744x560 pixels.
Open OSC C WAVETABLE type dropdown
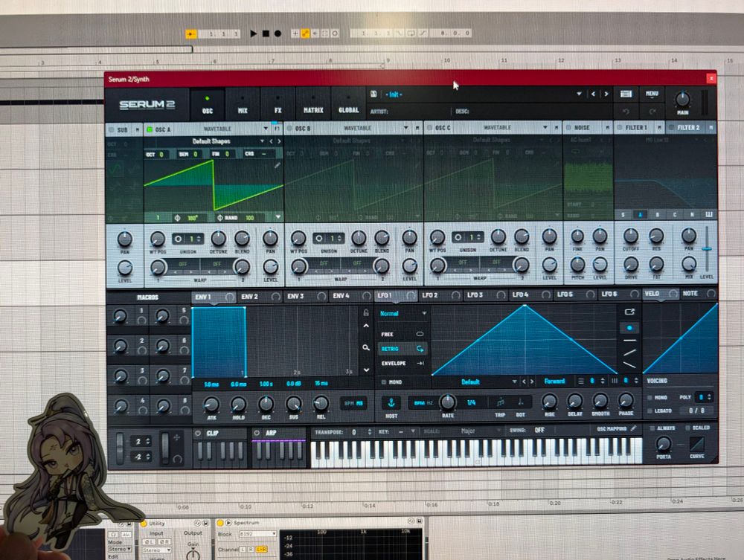pos(545,128)
